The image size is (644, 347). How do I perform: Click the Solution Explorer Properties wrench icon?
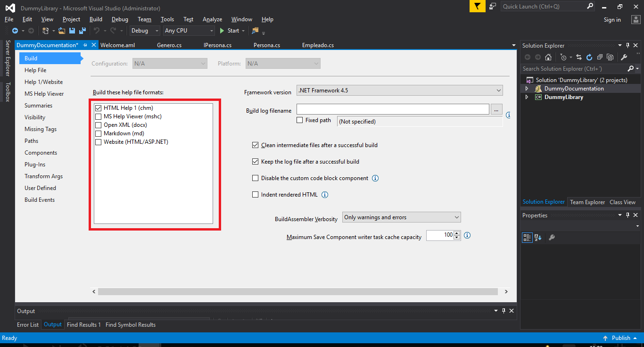pyautogui.click(x=624, y=57)
